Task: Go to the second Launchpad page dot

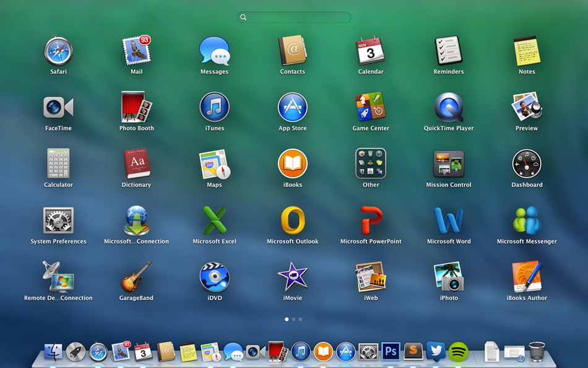Action: 293,319
